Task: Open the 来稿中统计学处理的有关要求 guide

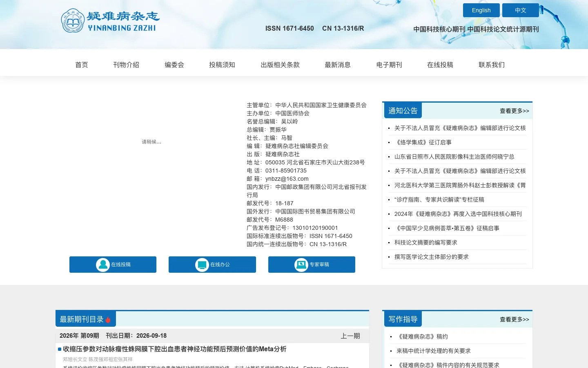Action: (434, 351)
